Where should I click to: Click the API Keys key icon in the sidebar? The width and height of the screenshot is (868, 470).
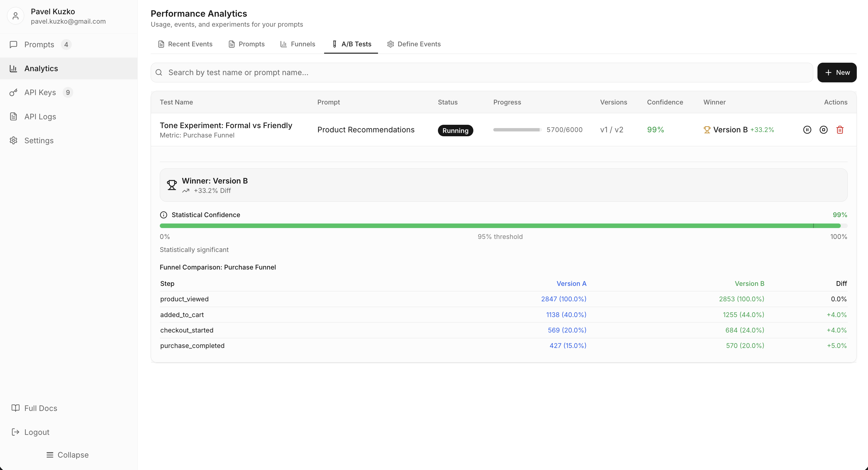[x=14, y=92]
